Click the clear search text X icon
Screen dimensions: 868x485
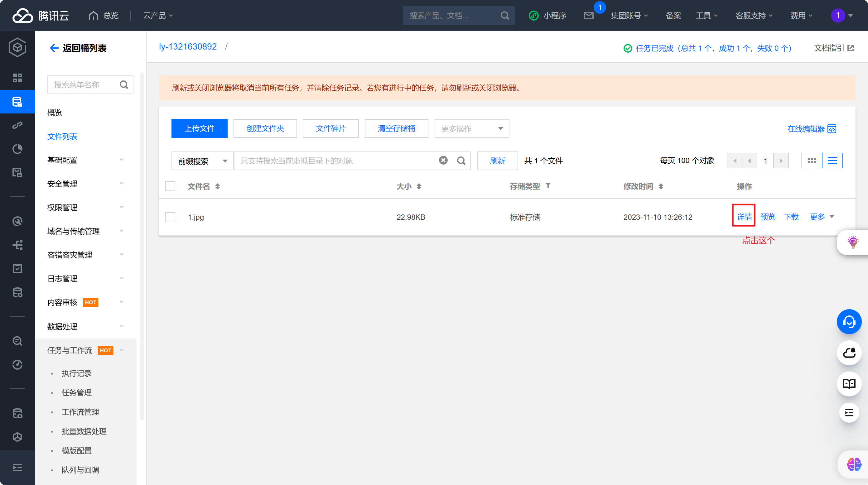click(443, 161)
